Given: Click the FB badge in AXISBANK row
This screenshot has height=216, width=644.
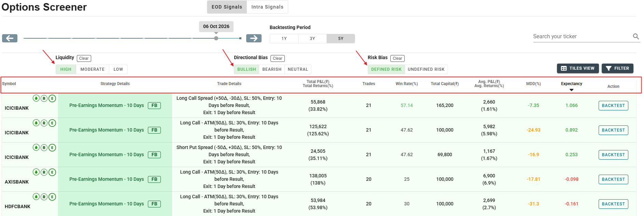Looking at the screenshot, I should [x=154, y=179].
